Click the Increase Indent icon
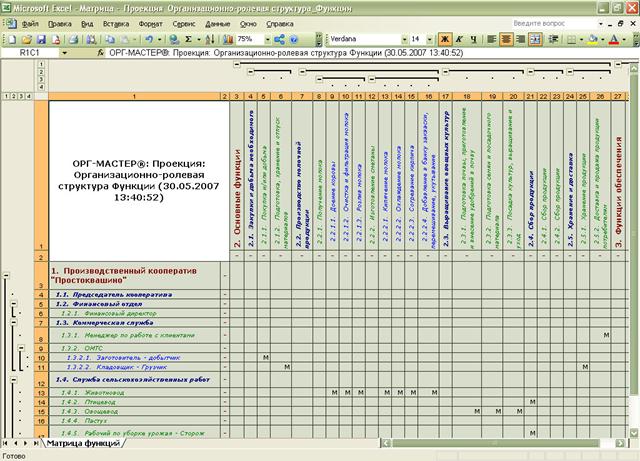Screen dimensions: 640x461 [x=553, y=39]
